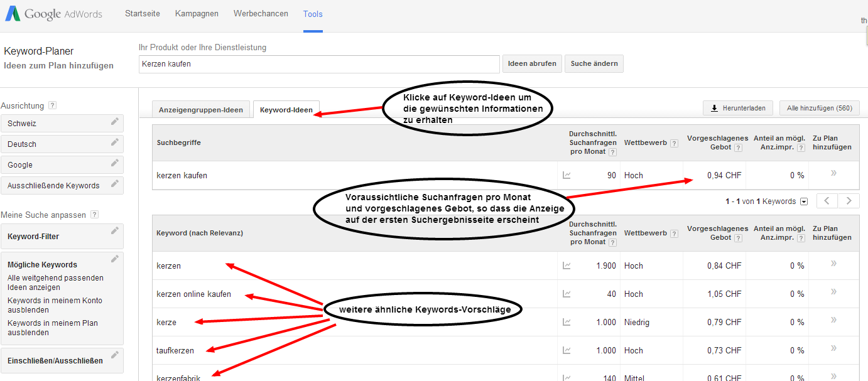This screenshot has width=868, height=381.
Task: Edit the Schweiz location pencil icon
Action: click(x=114, y=122)
